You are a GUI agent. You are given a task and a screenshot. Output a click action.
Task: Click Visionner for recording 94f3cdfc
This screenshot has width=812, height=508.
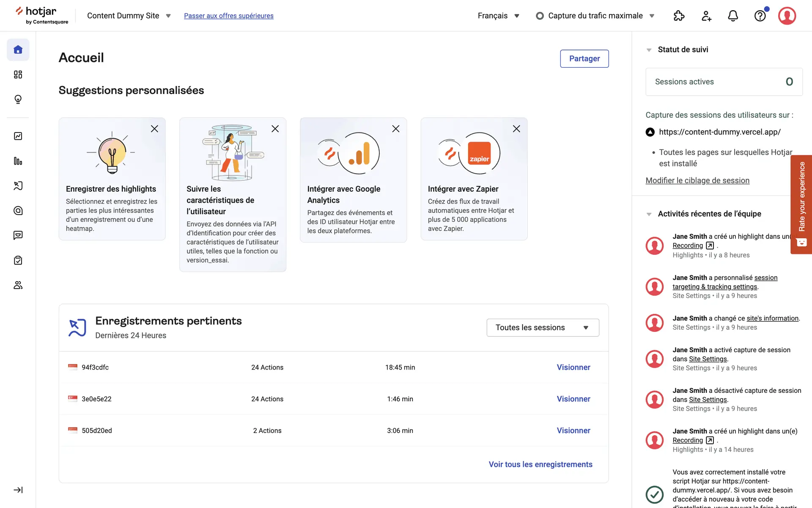click(573, 367)
